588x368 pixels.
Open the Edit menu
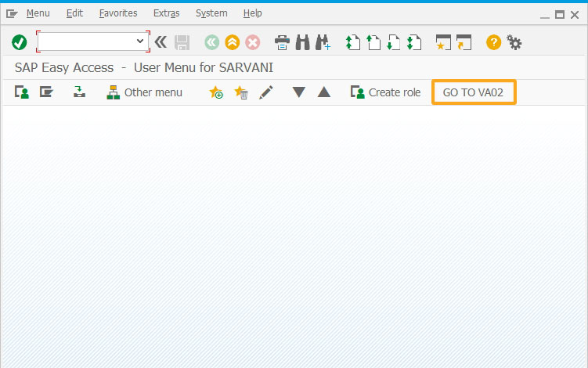[x=74, y=13]
